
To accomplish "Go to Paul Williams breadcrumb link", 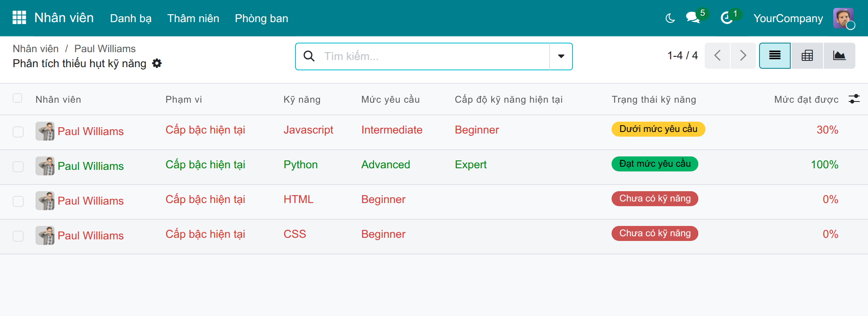I will pyautogui.click(x=105, y=49).
